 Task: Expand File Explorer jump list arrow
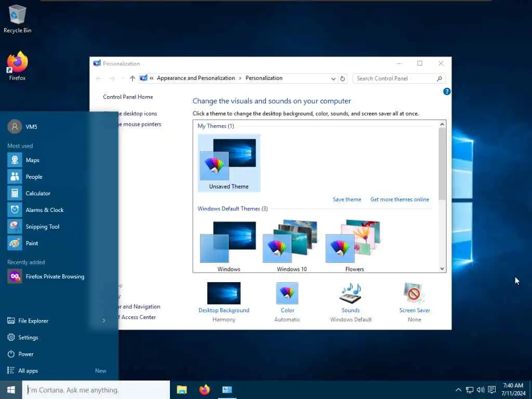point(104,321)
